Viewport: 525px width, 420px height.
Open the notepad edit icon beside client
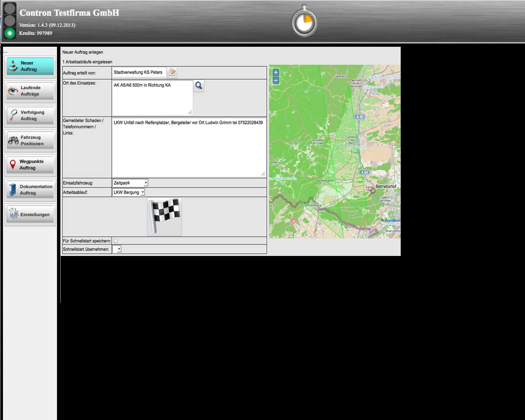172,72
